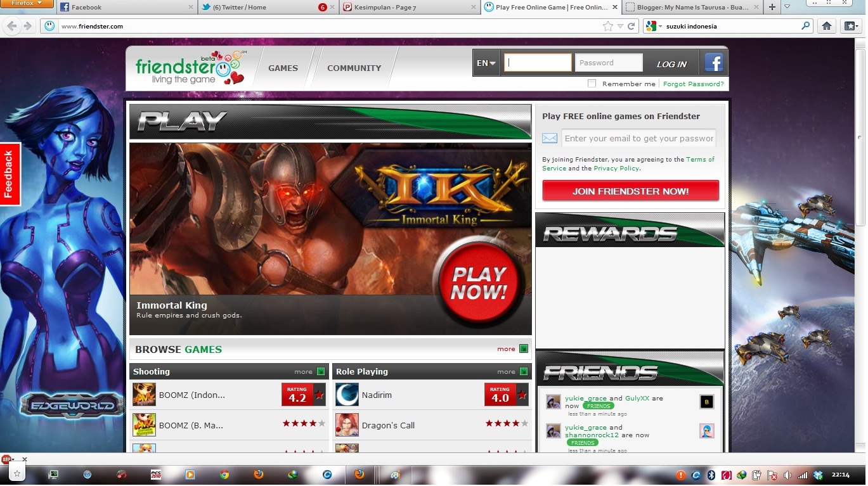The height and width of the screenshot is (486, 868).
Task: Close the Friendster Play Free Online Game tab
Action: 615,7
